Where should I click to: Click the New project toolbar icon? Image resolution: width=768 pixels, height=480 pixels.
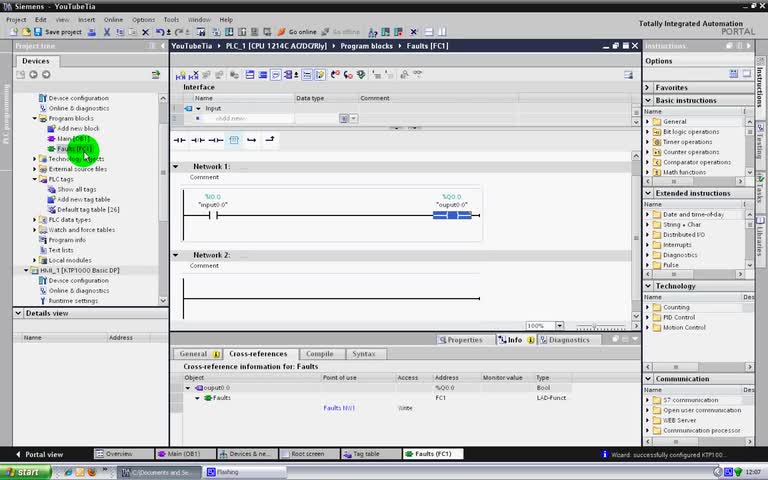[x=14, y=32]
